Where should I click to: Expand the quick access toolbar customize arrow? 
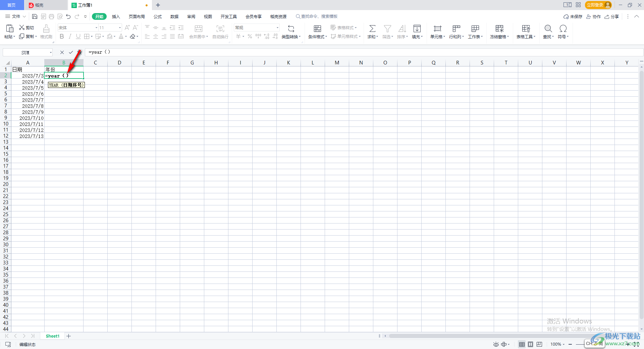85,16
